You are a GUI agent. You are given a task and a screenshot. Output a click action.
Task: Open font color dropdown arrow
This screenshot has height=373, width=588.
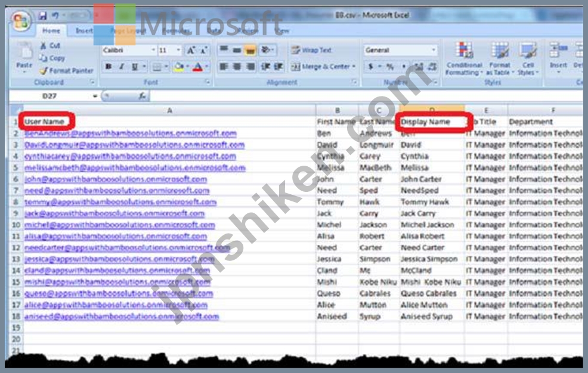206,67
